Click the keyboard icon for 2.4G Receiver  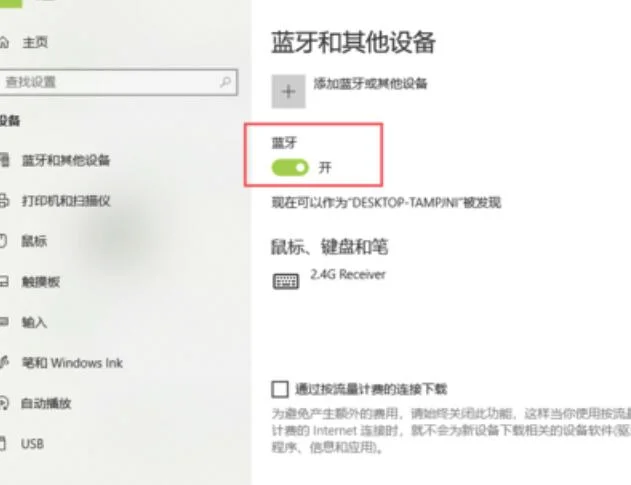coord(286,281)
